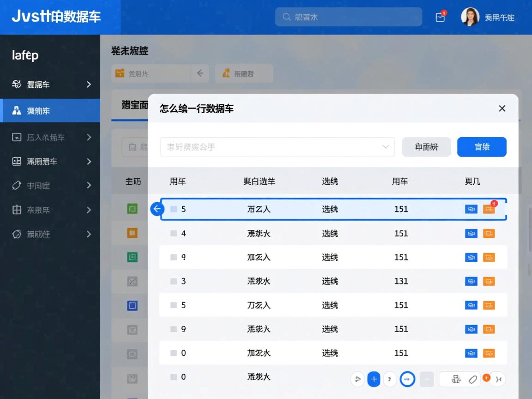Open the circled arrow tool near bottom toolbar
Viewport: 532px width, 399px height.
[407, 379]
